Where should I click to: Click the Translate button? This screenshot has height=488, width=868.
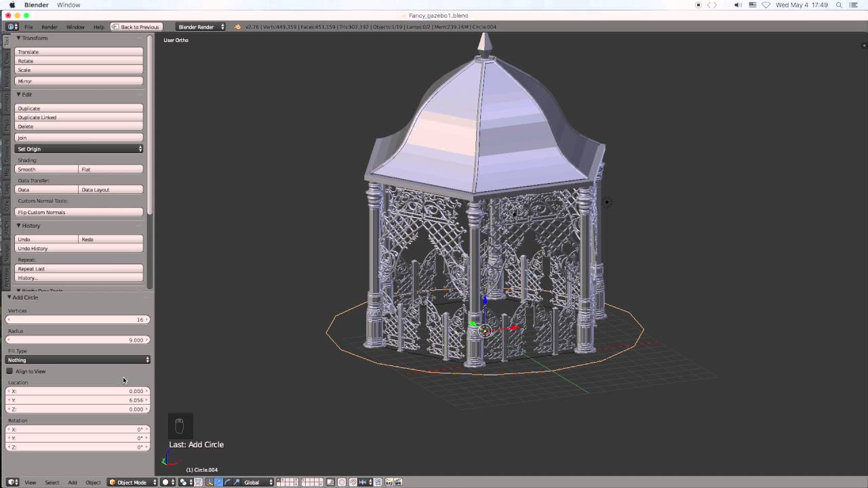79,52
